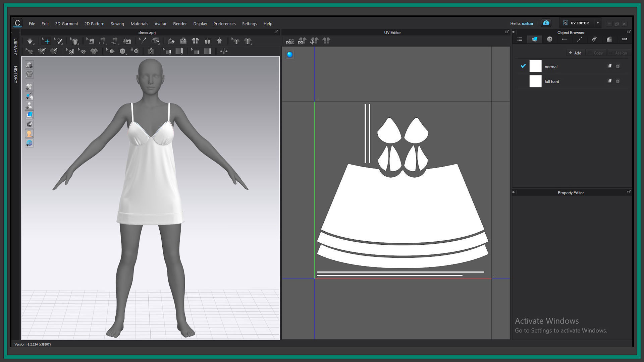644x362 pixels.
Task: Open the Materials menu
Action: [139, 24]
